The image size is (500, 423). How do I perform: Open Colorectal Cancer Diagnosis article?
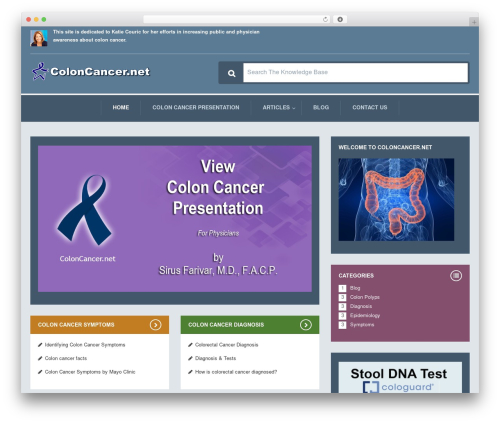227,345
